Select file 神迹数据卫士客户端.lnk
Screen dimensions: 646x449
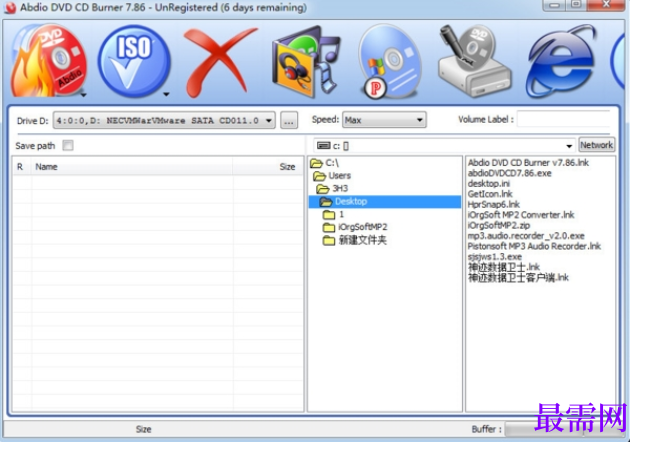coord(518,278)
